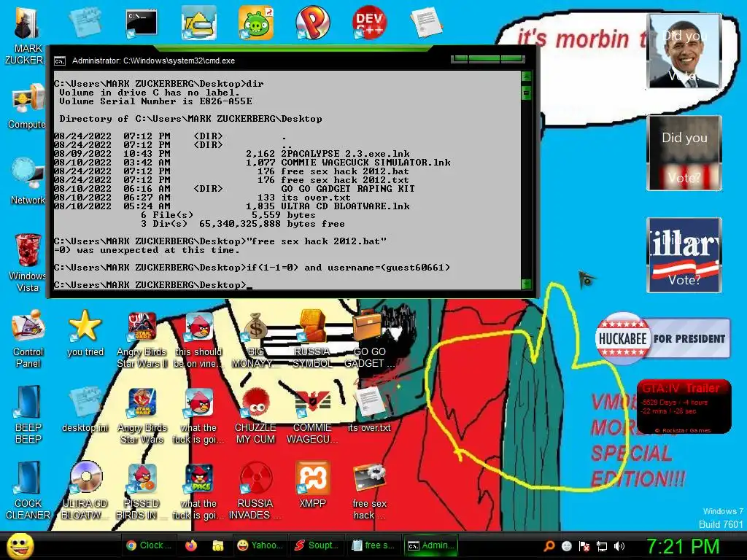Image resolution: width=747 pixels, height=560 pixels.
Task: Open the recycle bin labeled Windows Vista
Action: point(28,262)
